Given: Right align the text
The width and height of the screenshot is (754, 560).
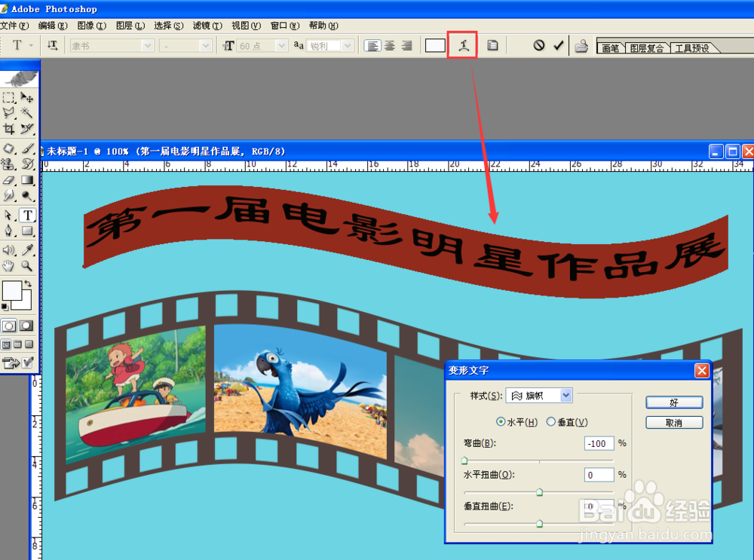Looking at the screenshot, I should pos(407,46).
